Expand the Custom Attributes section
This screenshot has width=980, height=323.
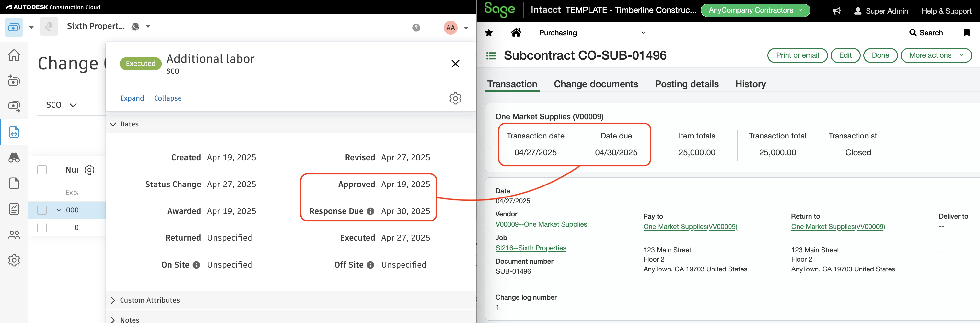[x=113, y=301]
